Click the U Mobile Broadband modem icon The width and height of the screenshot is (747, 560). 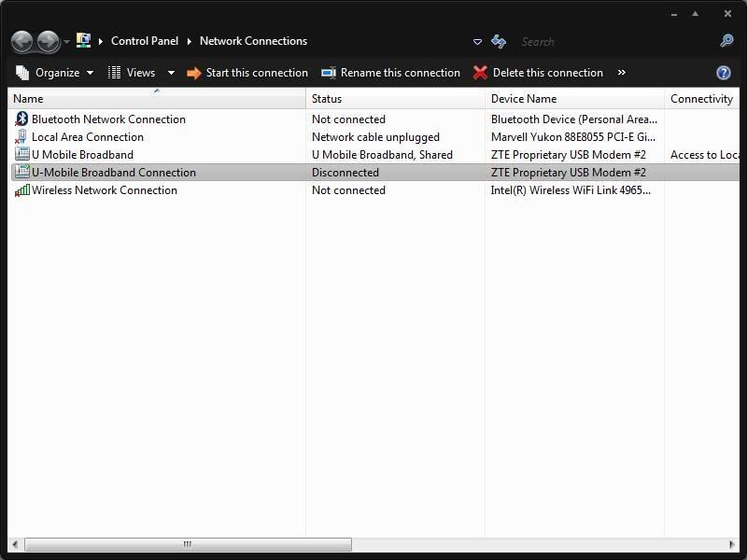tap(22, 155)
